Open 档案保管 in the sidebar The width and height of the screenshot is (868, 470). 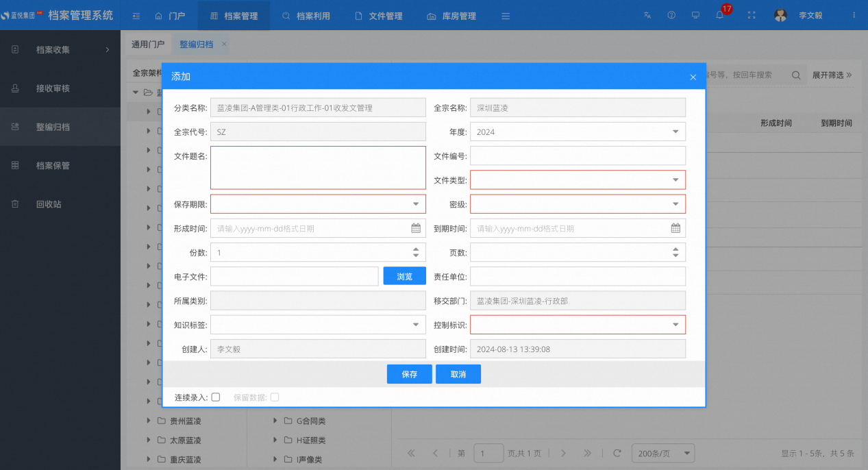60,165
